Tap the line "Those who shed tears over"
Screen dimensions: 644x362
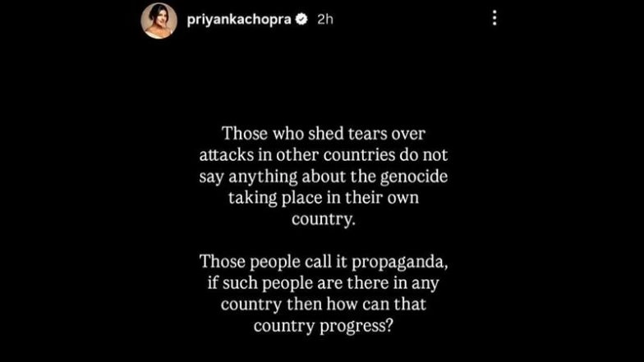(324, 133)
